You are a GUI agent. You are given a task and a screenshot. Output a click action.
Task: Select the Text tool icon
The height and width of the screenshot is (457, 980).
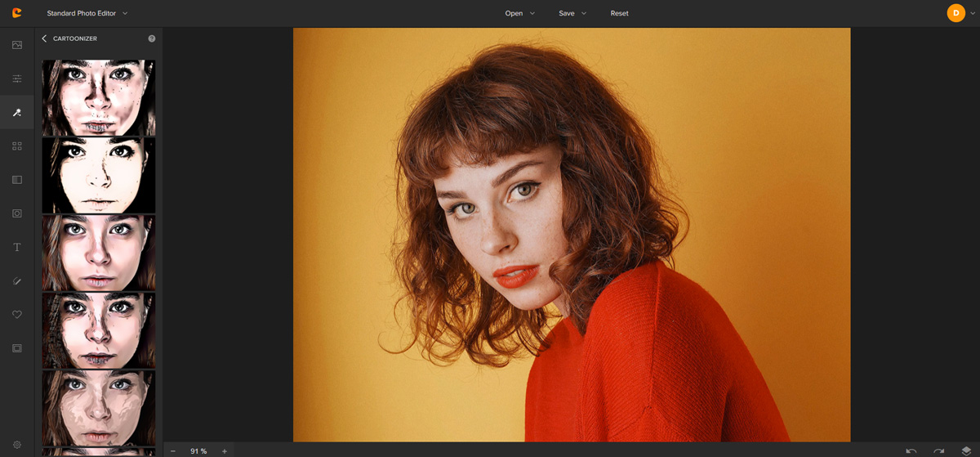click(x=16, y=247)
